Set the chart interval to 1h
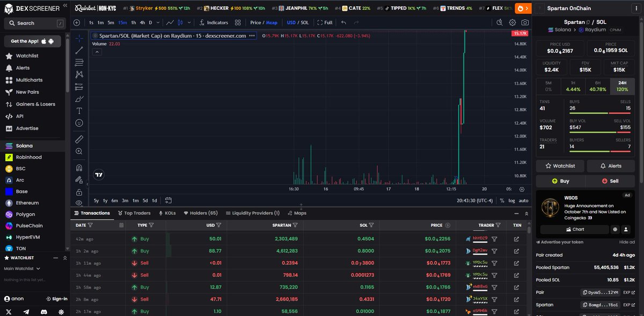 tap(134, 23)
